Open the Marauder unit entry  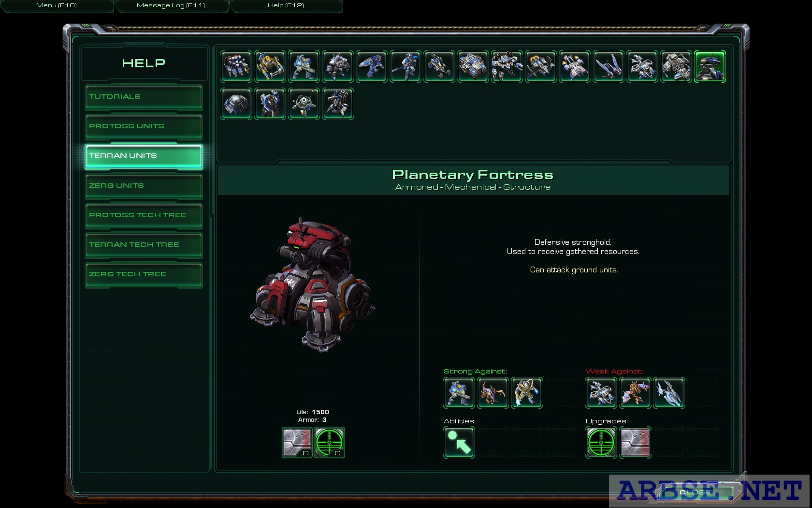coord(338,66)
